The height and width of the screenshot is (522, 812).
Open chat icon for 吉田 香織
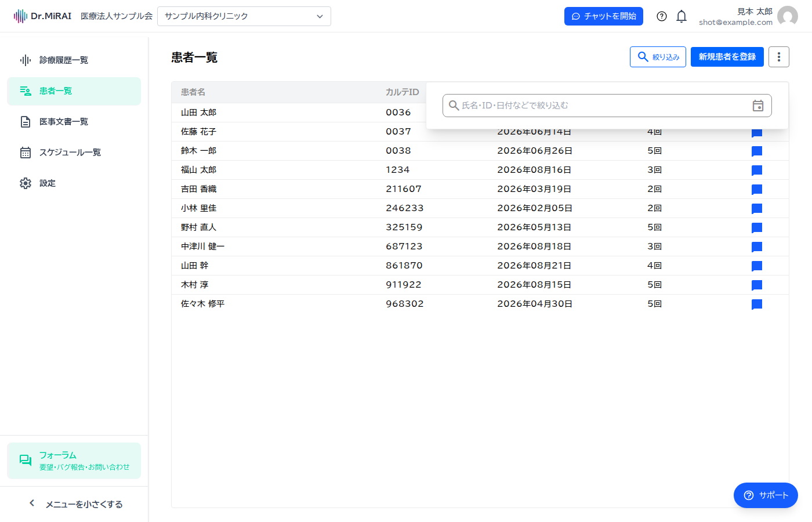pos(757,190)
